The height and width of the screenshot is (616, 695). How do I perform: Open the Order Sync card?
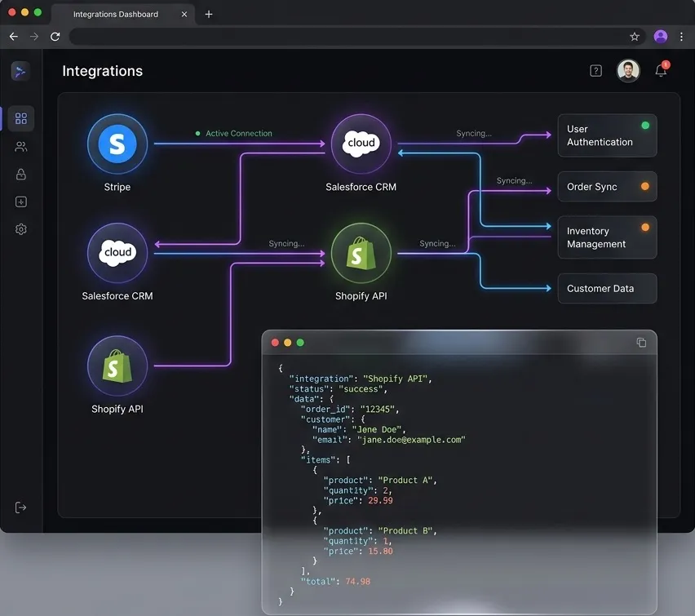(607, 187)
